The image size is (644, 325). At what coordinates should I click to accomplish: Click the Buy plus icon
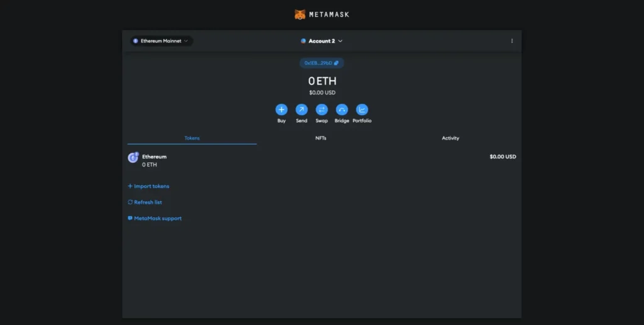pyautogui.click(x=281, y=109)
